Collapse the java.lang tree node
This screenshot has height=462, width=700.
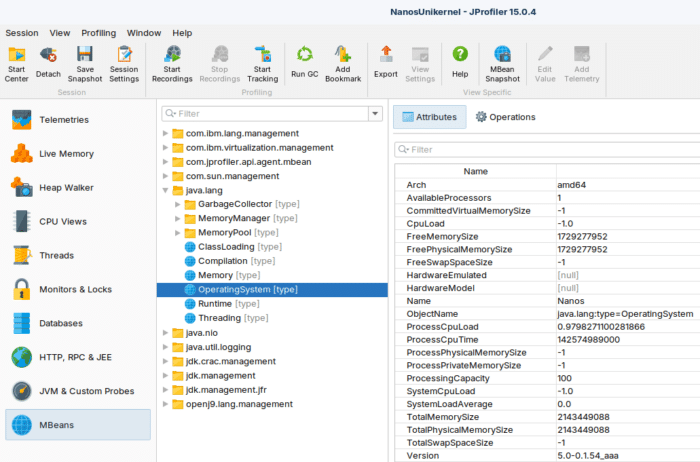pyautogui.click(x=165, y=190)
